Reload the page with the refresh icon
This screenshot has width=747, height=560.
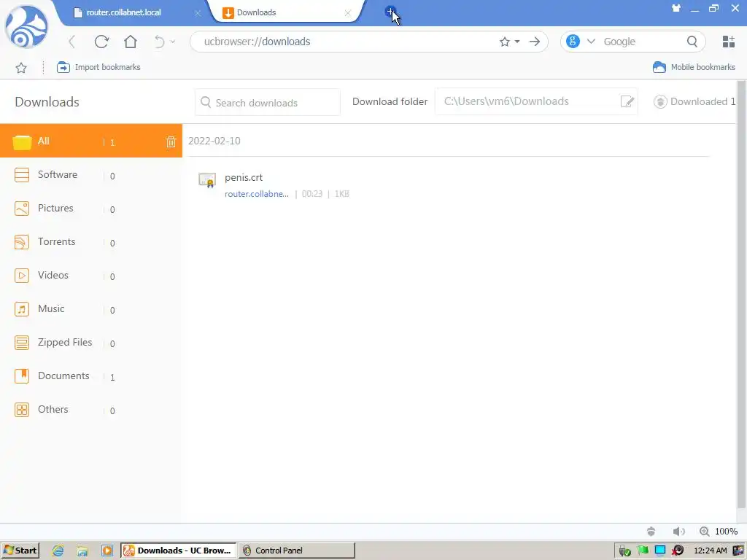(101, 42)
